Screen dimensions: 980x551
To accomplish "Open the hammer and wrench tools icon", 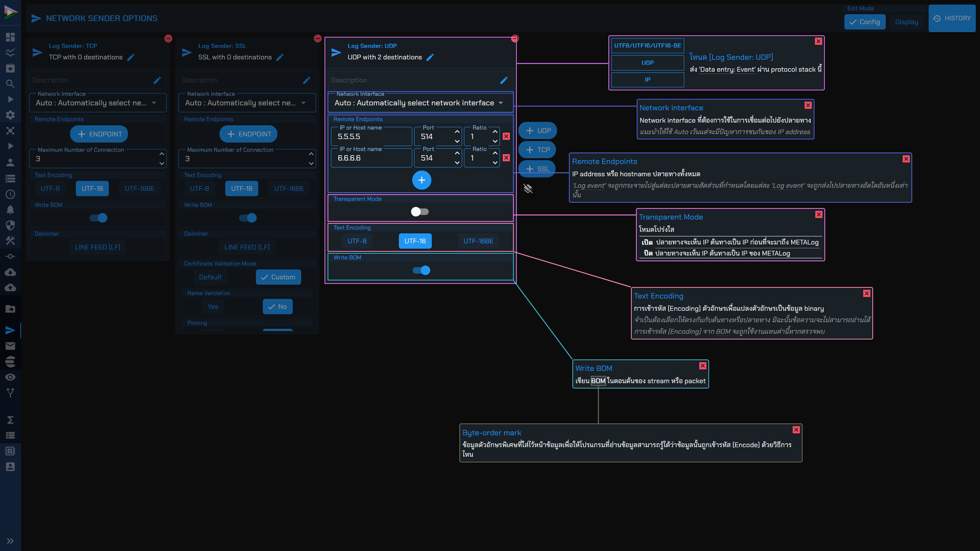I will point(10,241).
